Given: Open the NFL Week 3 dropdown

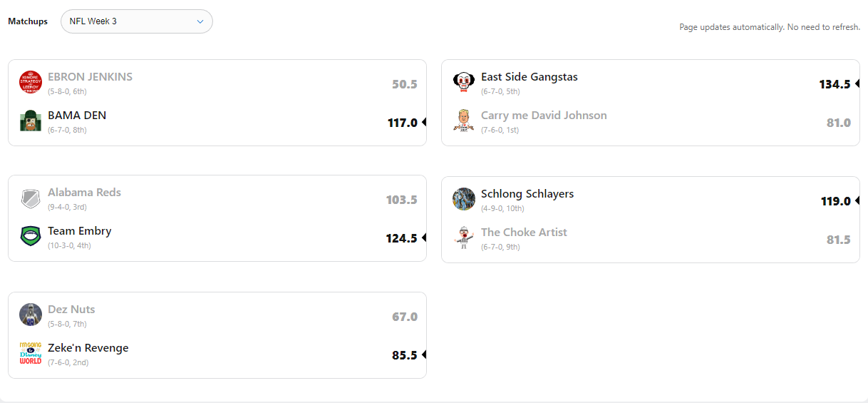Looking at the screenshot, I should tap(137, 21).
